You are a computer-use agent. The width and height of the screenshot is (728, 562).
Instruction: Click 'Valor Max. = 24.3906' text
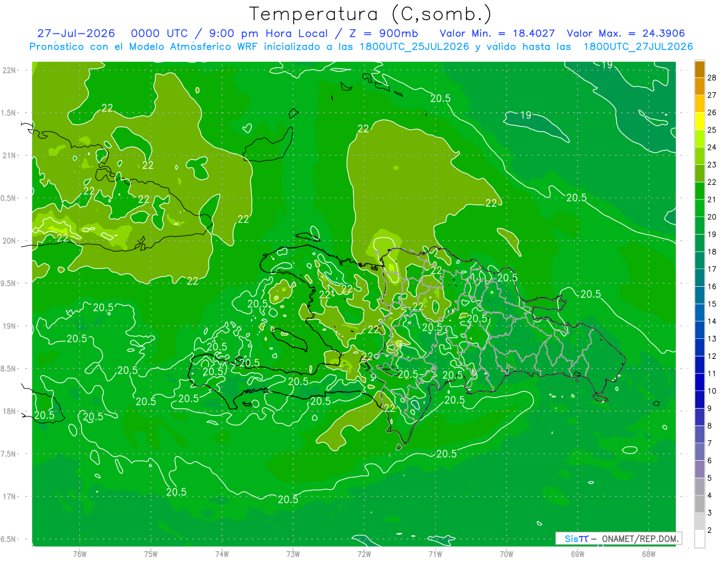click(x=626, y=33)
